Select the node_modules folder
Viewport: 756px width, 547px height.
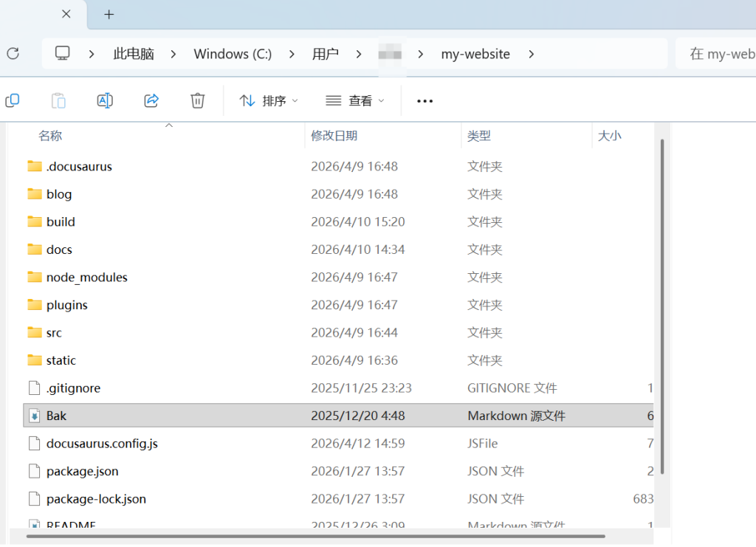tap(86, 278)
